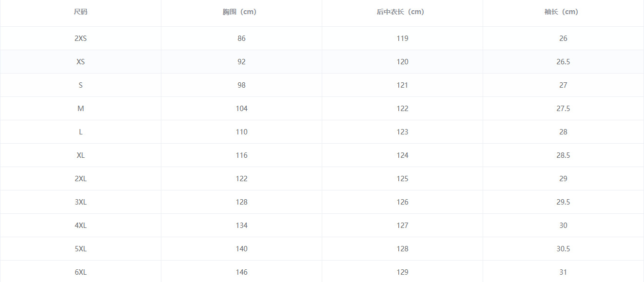Click the 后中衣长（cm） column header
The height and width of the screenshot is (282, 644).
402,12
